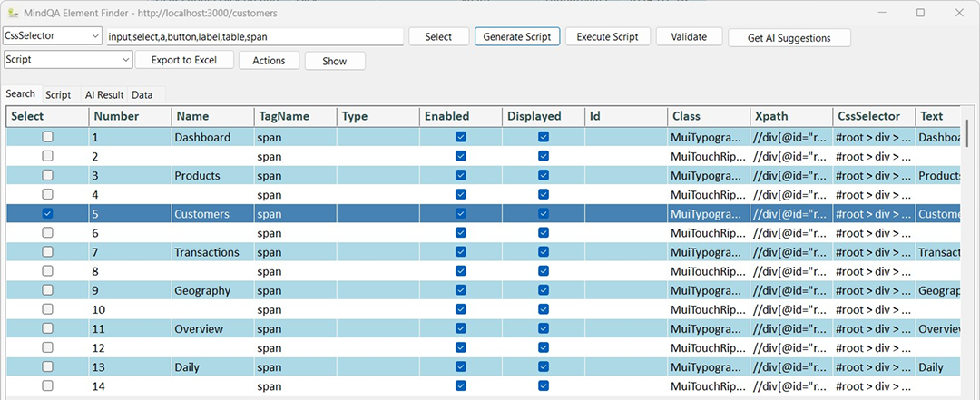This screenshot has width=980, height=400.
Task: Switch to the Script tab
Action: tap(58, 95)
